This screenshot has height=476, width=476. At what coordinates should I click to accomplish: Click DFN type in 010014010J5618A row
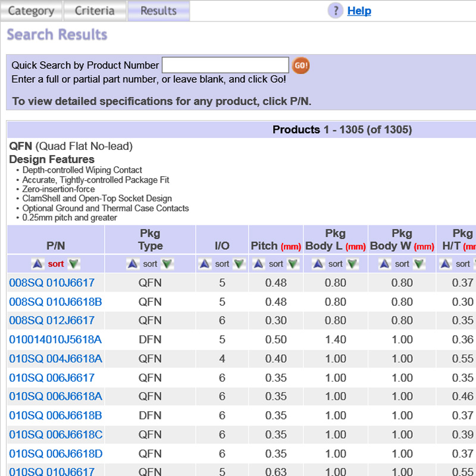(x=150, y=339)
